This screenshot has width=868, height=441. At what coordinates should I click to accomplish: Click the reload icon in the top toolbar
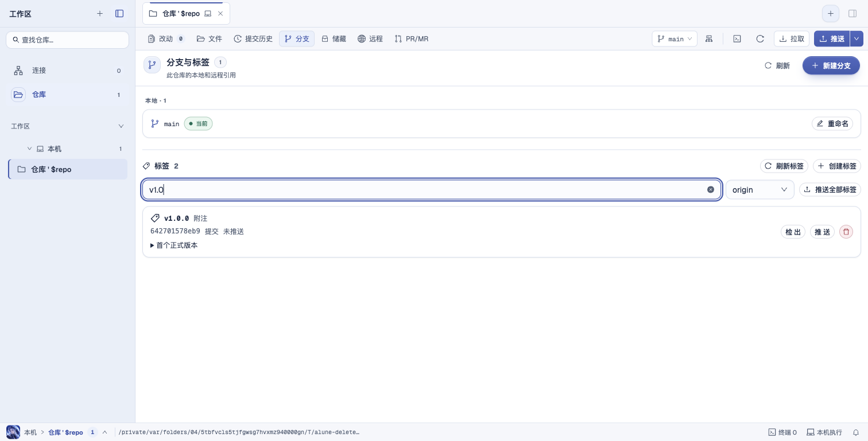click(x=760, y=38)
